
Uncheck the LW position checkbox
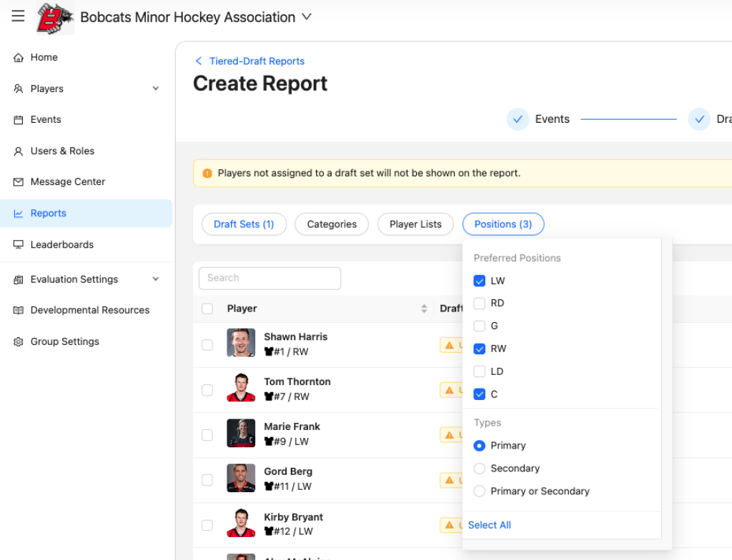(480, 281)
